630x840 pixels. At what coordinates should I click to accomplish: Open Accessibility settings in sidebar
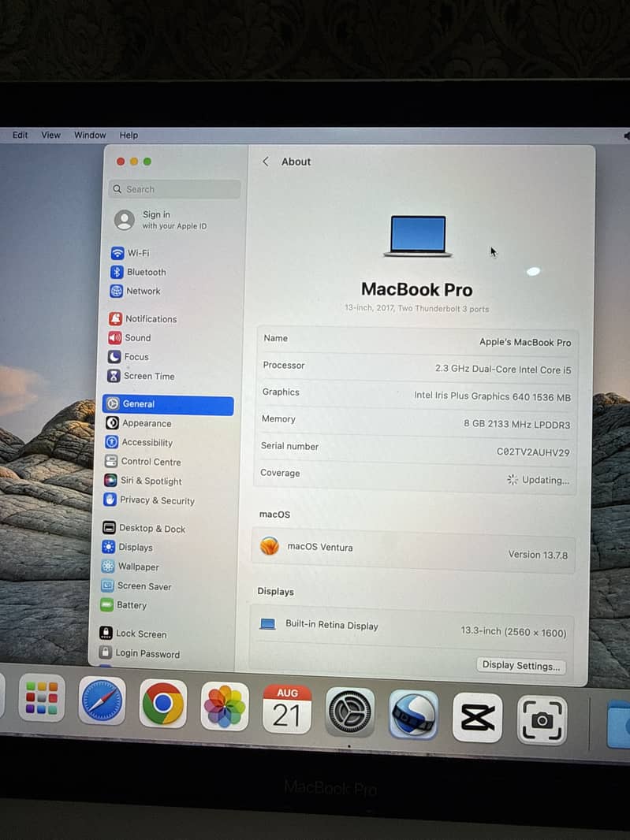tap(138, 443)
